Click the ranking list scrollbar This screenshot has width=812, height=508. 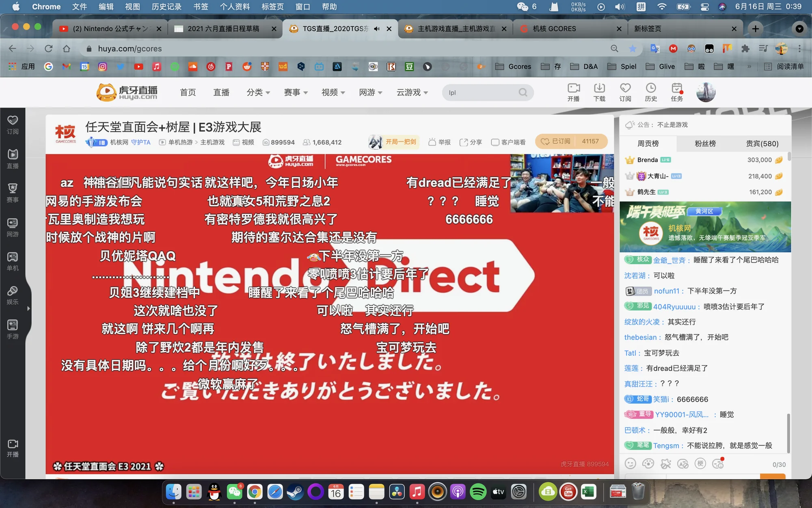point(789,156)
